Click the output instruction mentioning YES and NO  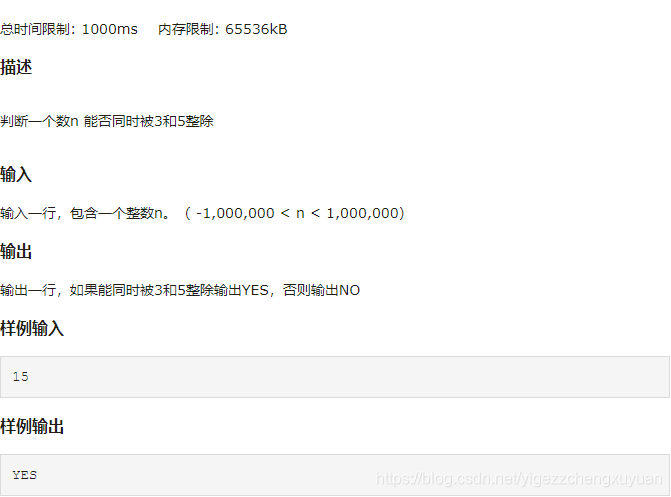click(180, 290)
